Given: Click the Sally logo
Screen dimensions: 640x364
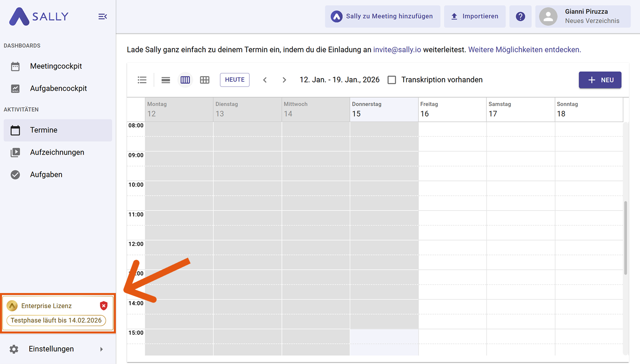Looking at the screenshot, I should (39, 17).
